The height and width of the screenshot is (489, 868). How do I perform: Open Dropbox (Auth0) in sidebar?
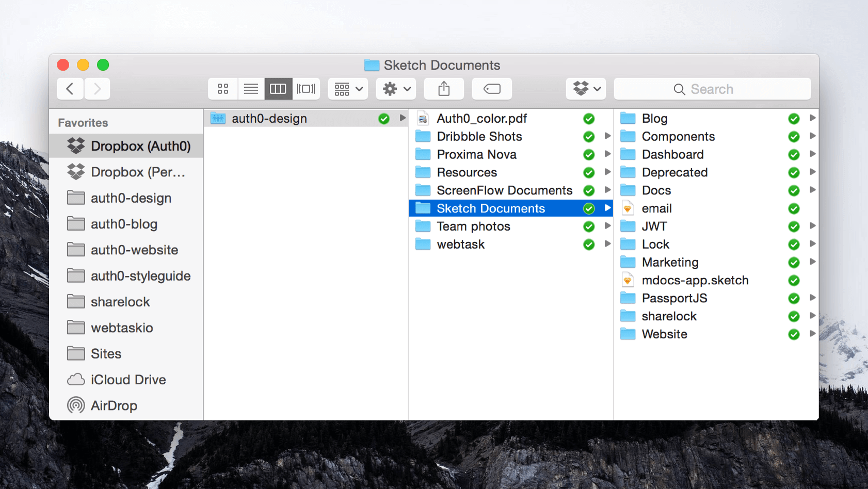140,146
